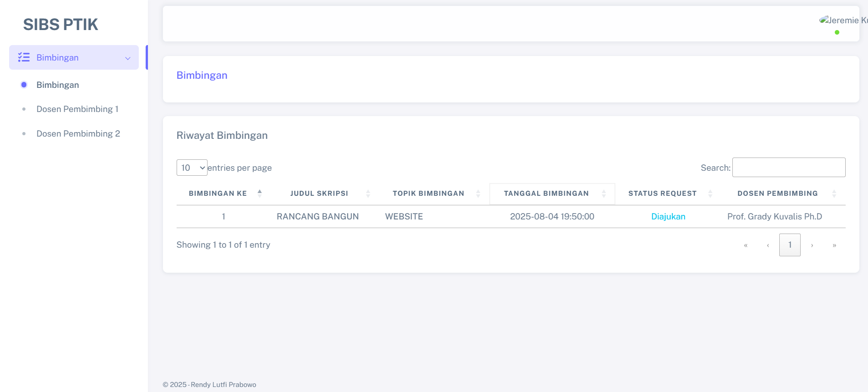Sort by Status Request column
Viewport: 868px width, 392px height.
pyautogui.click(x=668, y=193)
